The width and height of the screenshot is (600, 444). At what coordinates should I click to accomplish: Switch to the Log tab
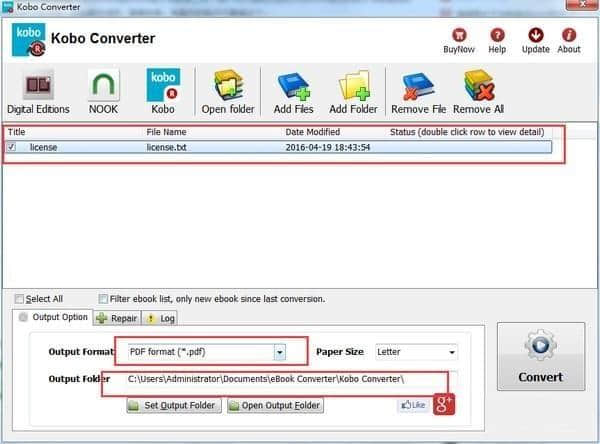161,318
